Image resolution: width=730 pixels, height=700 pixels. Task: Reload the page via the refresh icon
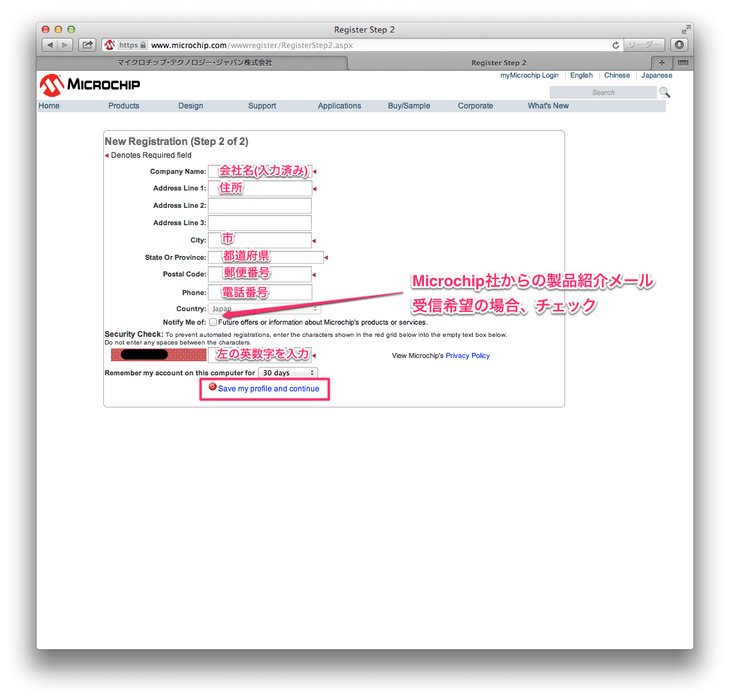tap(615, 45)
